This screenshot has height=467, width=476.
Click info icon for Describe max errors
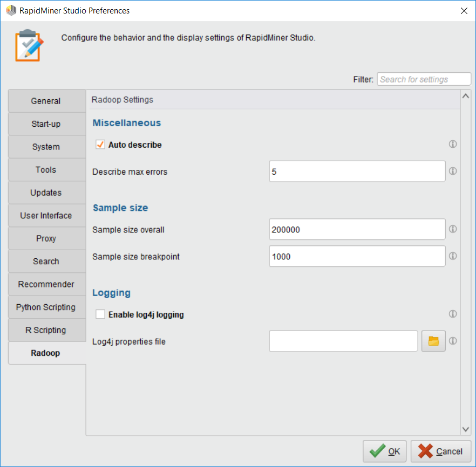(452, 171)
